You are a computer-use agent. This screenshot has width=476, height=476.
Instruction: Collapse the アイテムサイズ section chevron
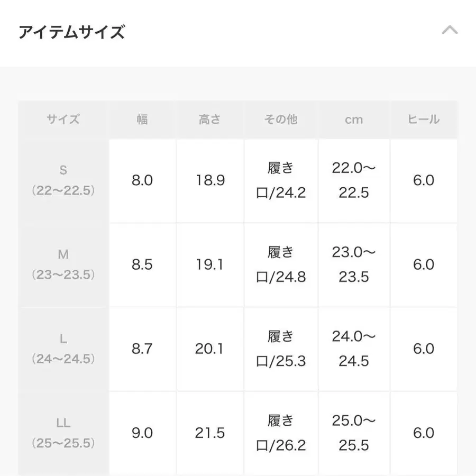450,31
